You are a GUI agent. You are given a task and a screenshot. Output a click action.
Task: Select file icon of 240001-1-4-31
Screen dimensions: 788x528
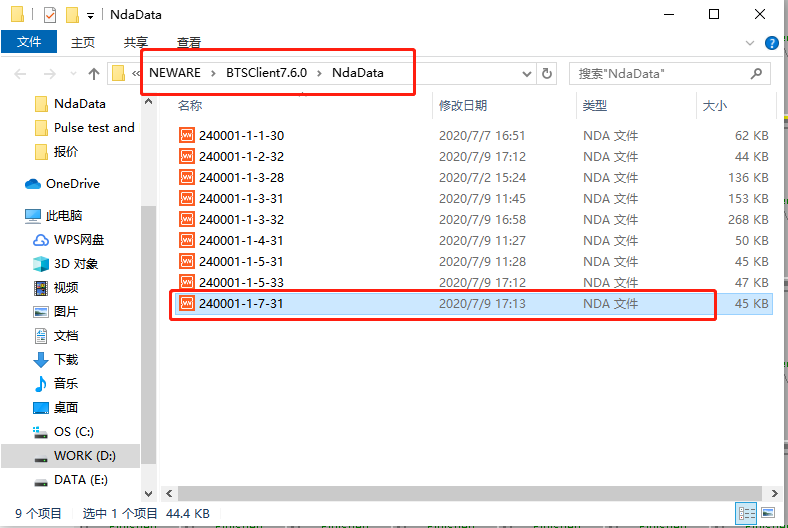[x=187, y=241]
